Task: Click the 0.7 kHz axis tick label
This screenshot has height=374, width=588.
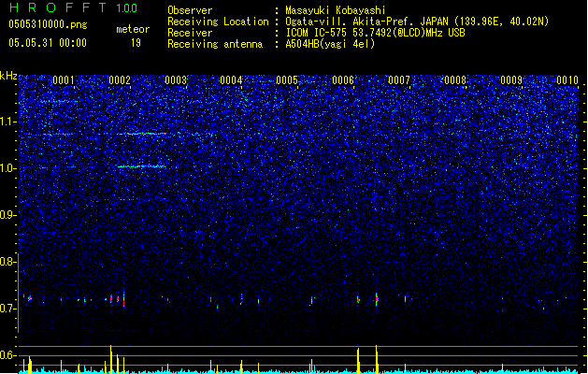Action: click(x=8, y=309)
